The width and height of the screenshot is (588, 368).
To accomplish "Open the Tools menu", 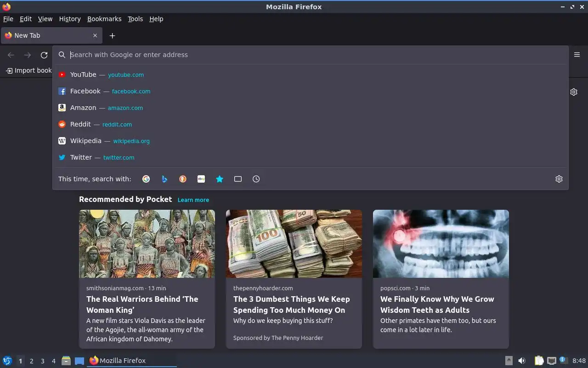I will click(136, 19).
